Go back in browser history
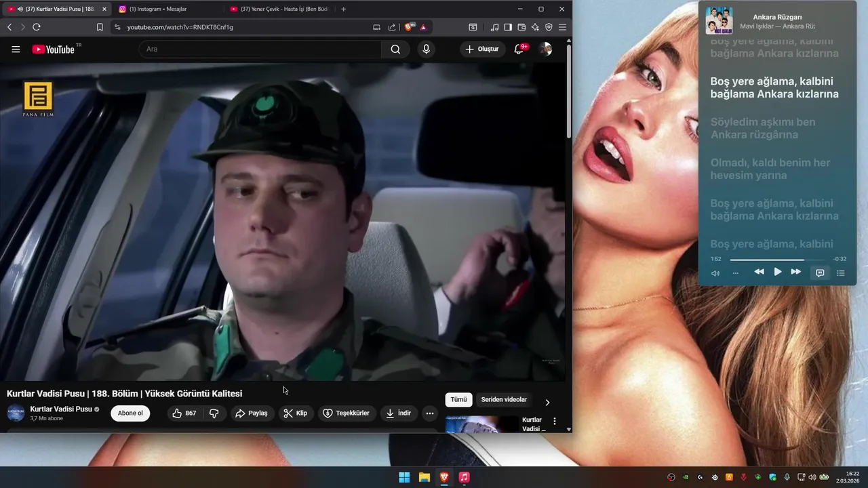The width and height of the screenshot is (868, 488). [x=9, y=27]
